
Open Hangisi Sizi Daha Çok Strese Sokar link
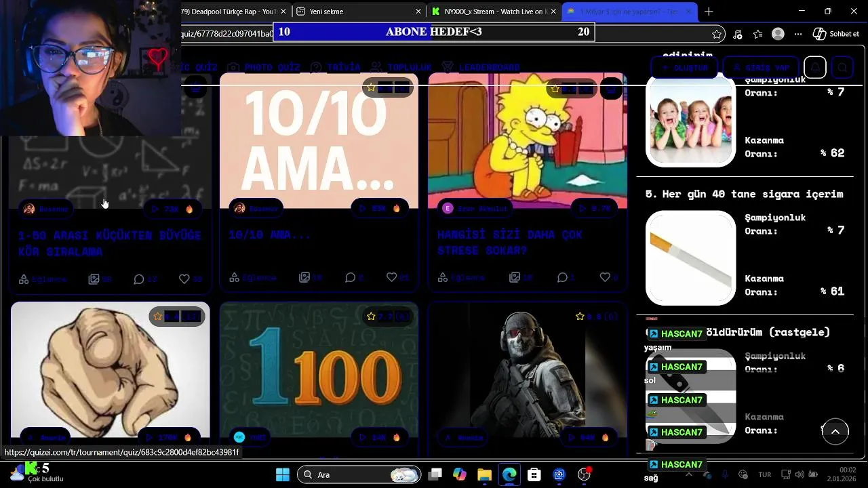[x=510, y=242]
